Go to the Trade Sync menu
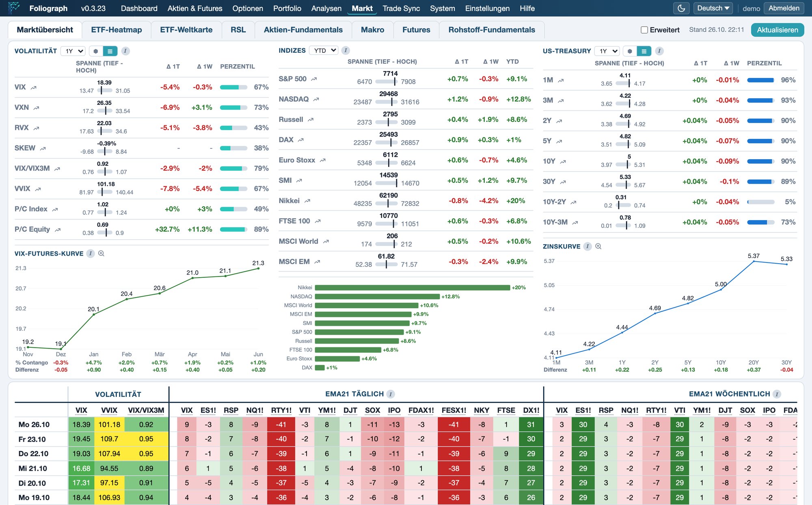 click(x=401, y=8)
